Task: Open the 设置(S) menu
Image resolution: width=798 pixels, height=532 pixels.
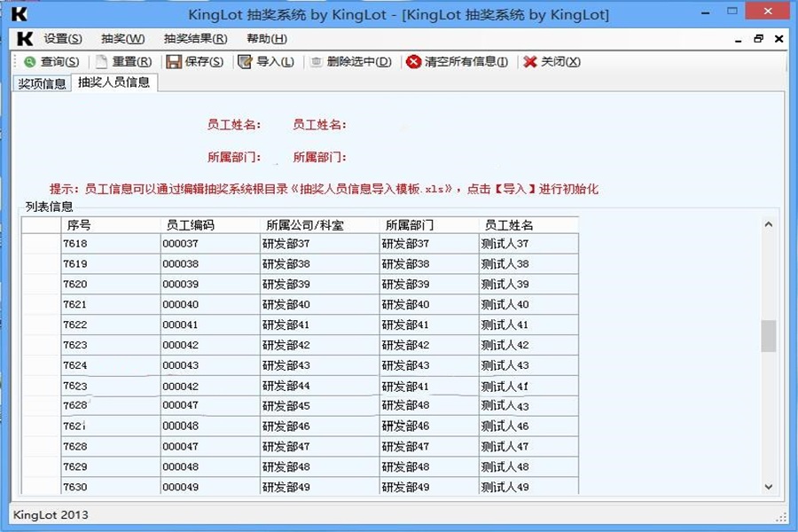Action: (x=63, y=39)
